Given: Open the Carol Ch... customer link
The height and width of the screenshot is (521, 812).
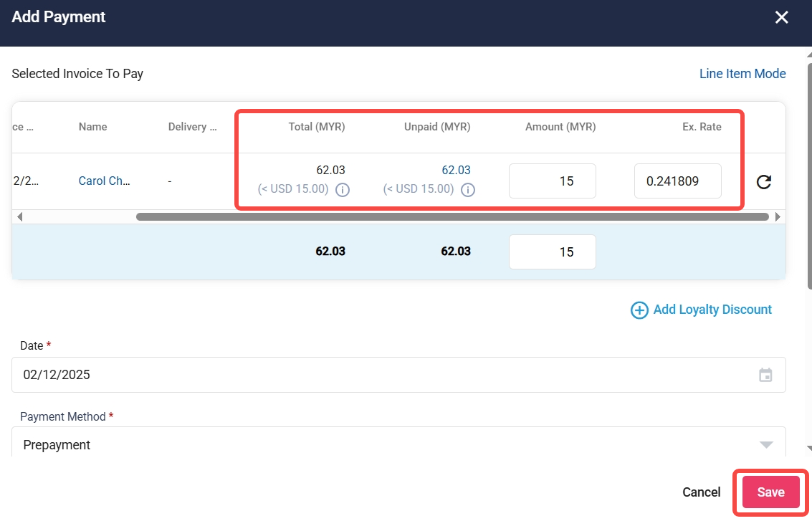Looking at the screenshot, I should click(x=104, y=181).
